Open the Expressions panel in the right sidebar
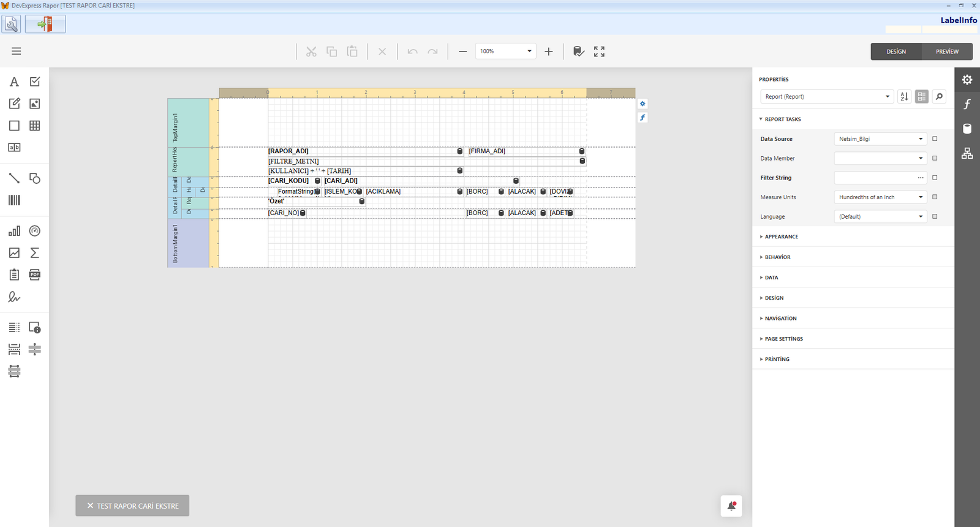Viewport: 980px width, 527px height. tap(967, 104)
